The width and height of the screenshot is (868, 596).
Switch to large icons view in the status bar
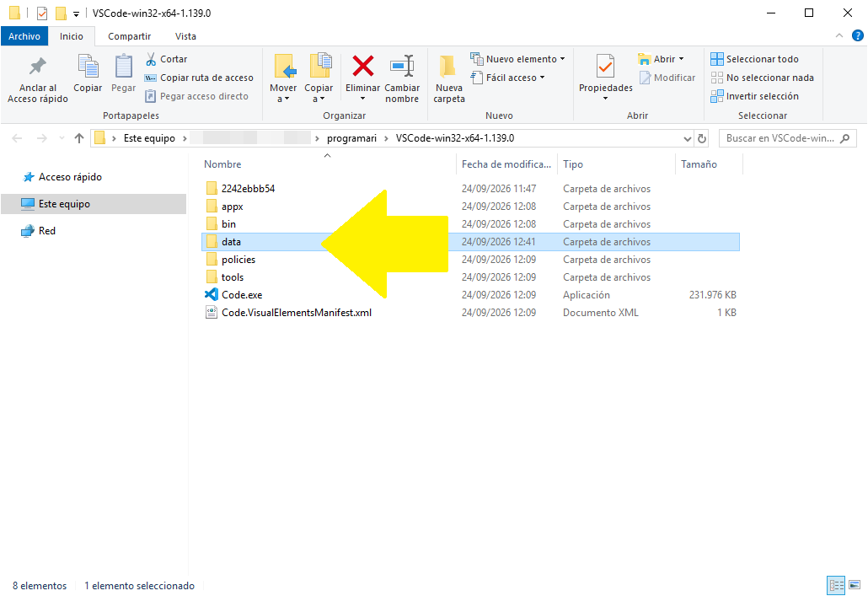point(855,585)
